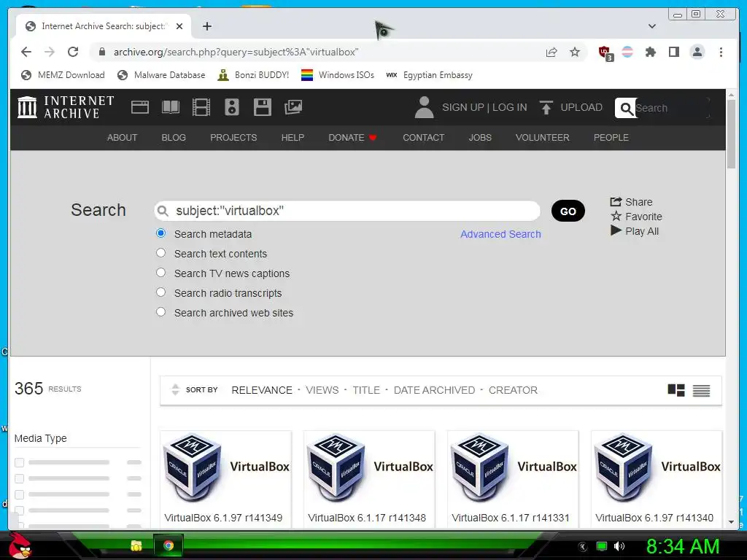
Task: Open the CONTACT menu item
Action: [424, 138]
